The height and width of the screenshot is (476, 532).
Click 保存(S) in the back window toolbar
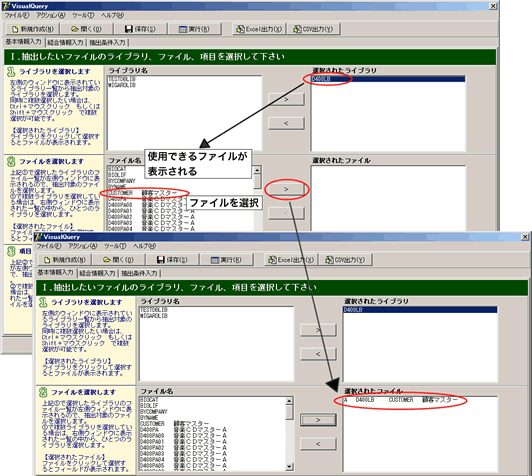[139, 29]
